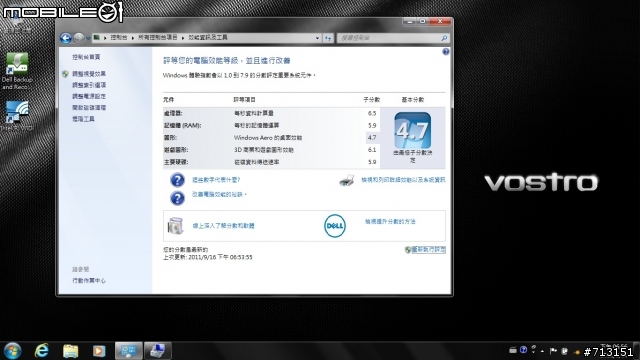Select the Windows Aero row with subscore 4.7

(271, 138)
